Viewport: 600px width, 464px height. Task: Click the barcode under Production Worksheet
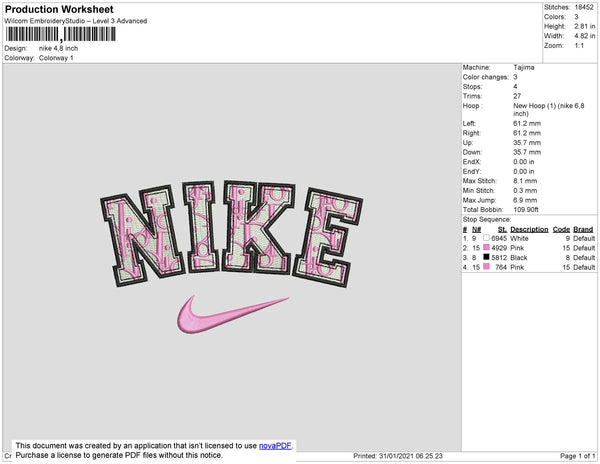pyautogui.click(x=60, y=34)
